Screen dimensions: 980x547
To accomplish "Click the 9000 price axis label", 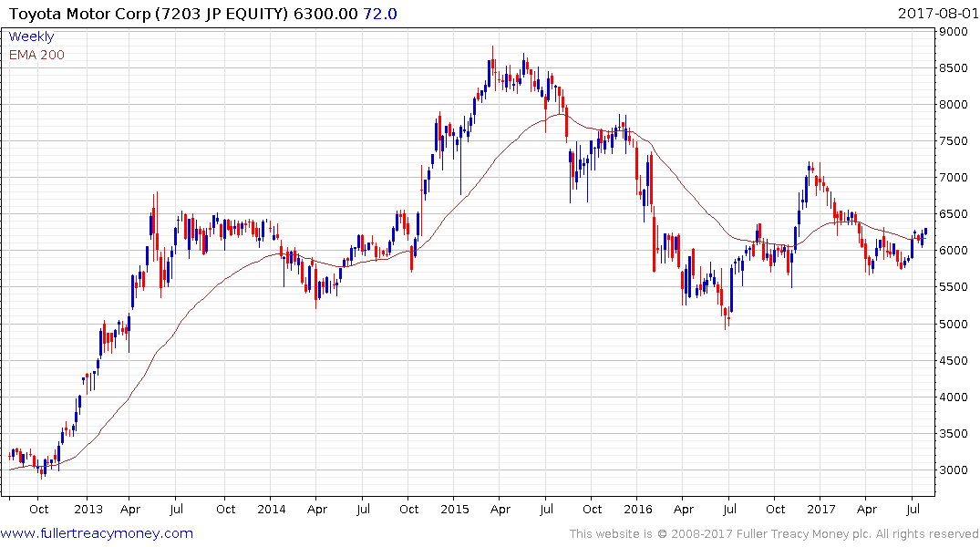I will coord(954,32).
